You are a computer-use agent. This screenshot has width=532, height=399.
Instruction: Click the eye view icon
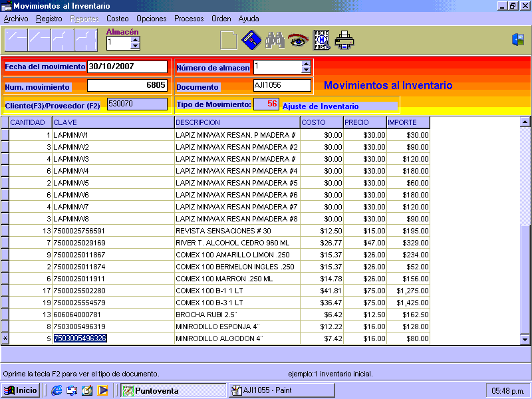point(297,41)
